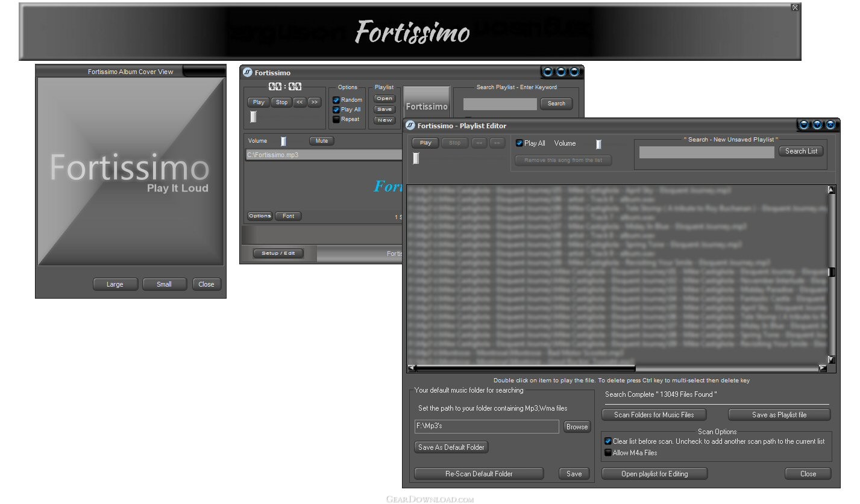Image resolution: width=860 pixels, height=504 pixels.
Task: Close the Fortissimo banner with the X icon
Action: [795, 8]
